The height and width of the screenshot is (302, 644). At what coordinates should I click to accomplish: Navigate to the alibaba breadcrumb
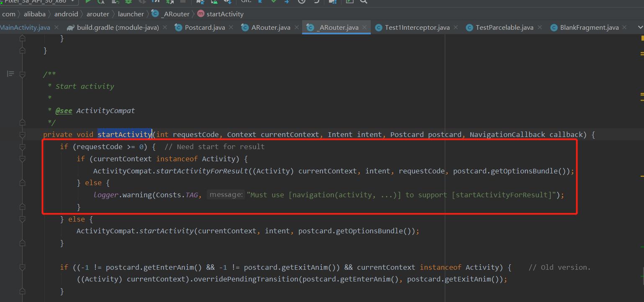pyautogui.click(x=35, y=14)
